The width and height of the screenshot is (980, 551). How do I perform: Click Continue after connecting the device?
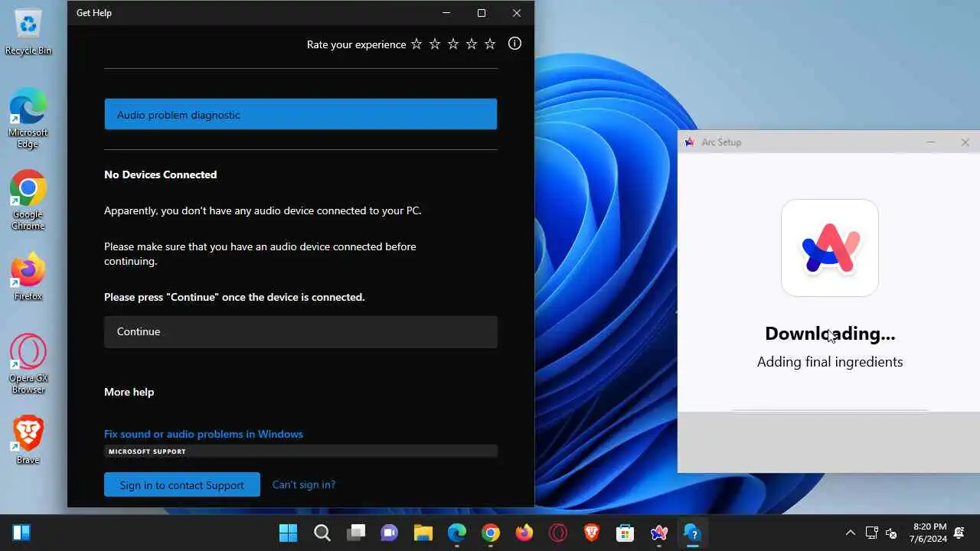[x=301, y=331]
